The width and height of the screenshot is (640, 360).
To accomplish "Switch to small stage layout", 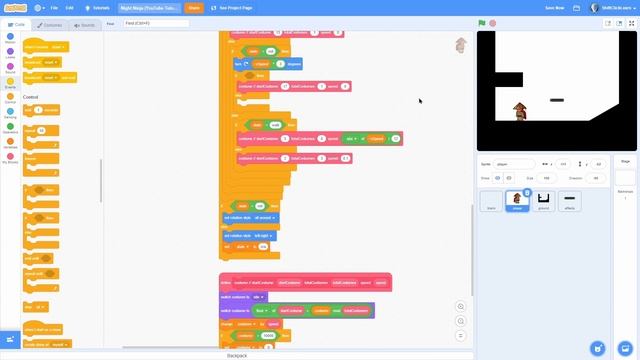I will tap(608, 23).
